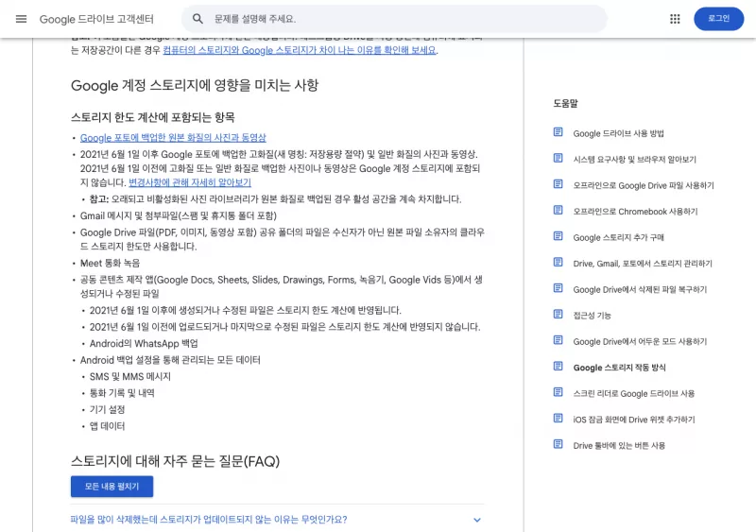The height and width of the screenshot is (532, 756).
Task: Click article icon beside Google 스토리지 추가 구매
Action: 558,236
